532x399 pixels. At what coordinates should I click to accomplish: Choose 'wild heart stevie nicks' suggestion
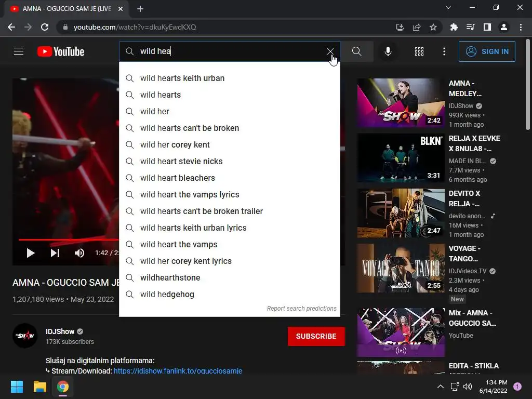[229, 161]
